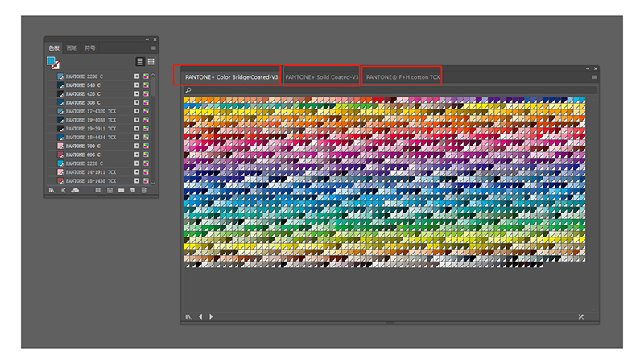Switch swatches panel to list view

tap(140, 61)
